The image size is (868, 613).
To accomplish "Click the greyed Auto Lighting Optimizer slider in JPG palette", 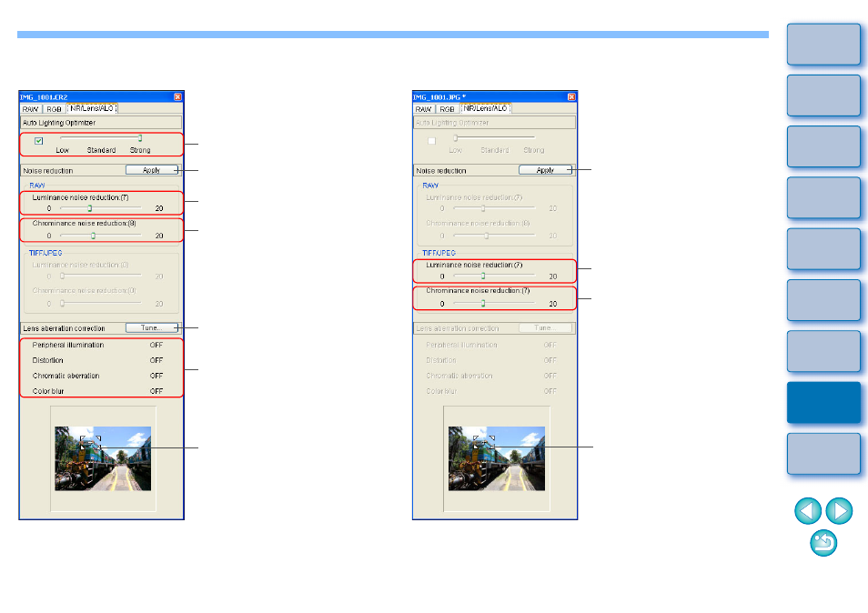I will point(494,137).
